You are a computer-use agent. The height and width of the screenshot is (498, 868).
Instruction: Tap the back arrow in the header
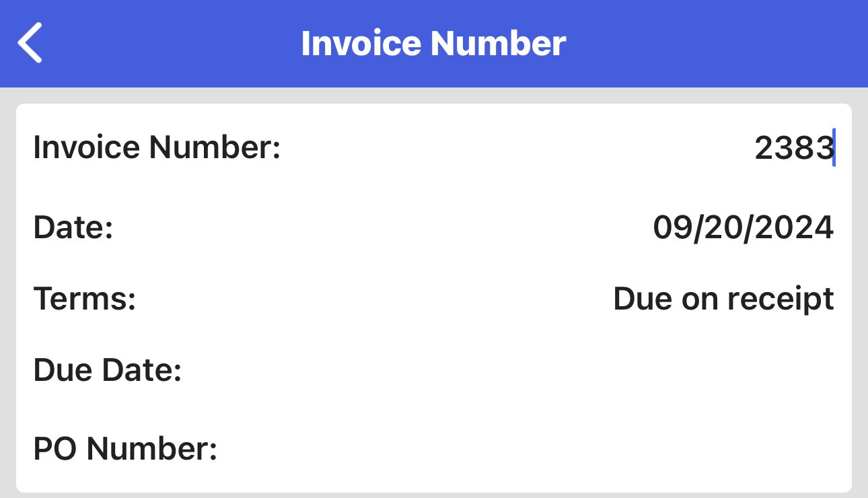[30, 42]
